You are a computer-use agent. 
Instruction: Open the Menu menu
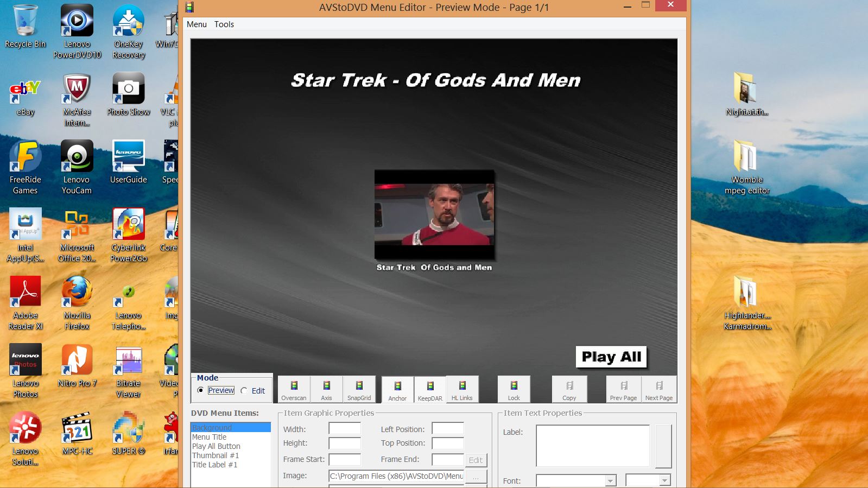[197, 24]
